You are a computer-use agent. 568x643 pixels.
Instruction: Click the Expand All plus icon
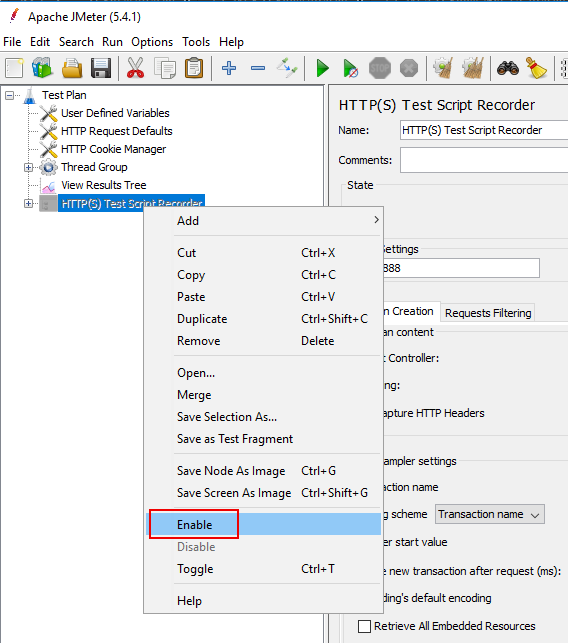[x=229, y=68]
